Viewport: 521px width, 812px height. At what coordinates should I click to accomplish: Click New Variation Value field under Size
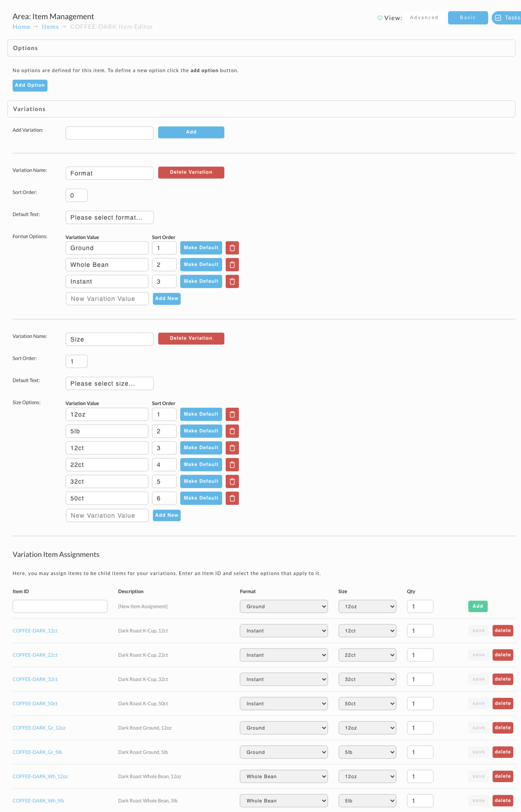click(x=107, y=516)
